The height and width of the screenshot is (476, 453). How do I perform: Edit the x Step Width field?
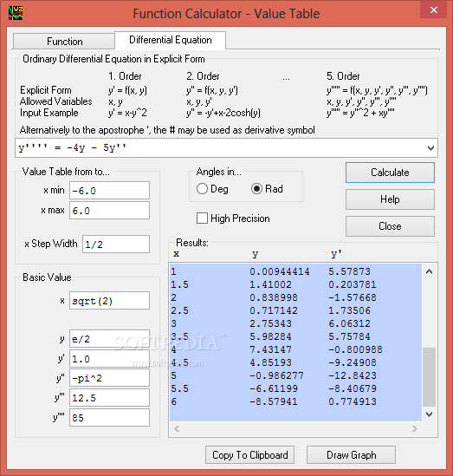click(116, 245)
